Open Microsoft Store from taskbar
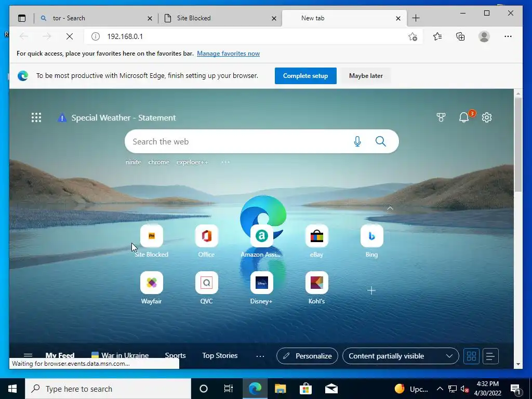Viewport: 532px width, 399px height. click(305, 389)
